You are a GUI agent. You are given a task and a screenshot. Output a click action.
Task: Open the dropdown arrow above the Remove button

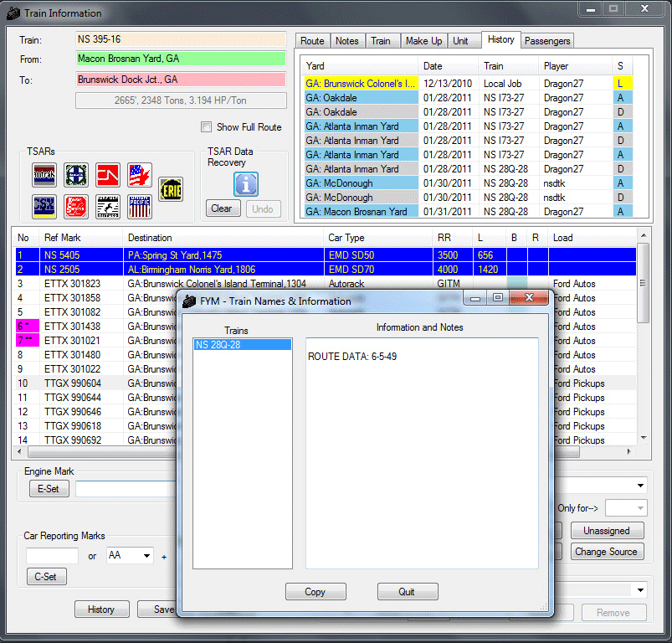pyautogui.click(x=640, y=590)
